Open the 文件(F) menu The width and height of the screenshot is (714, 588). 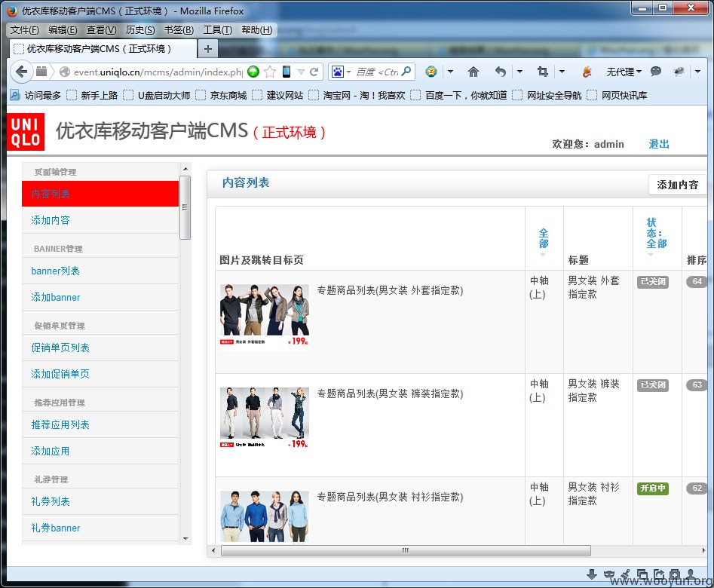(x=25, y=30)
